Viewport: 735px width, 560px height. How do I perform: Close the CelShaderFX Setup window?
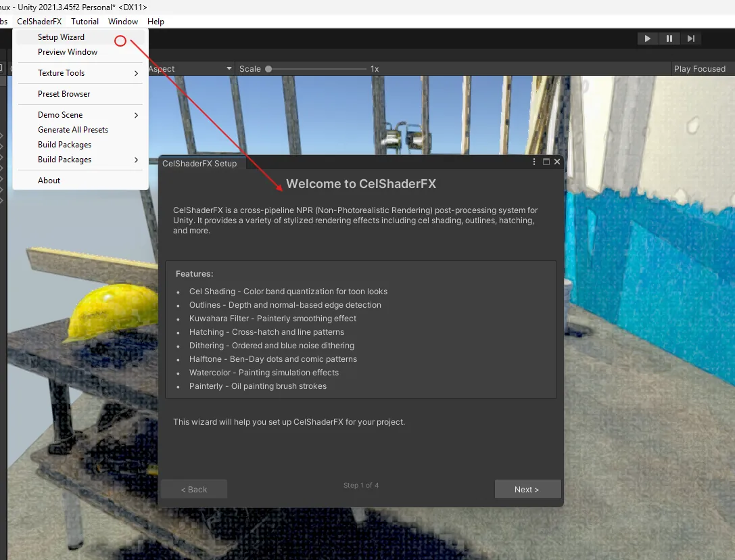coord(557,162)
